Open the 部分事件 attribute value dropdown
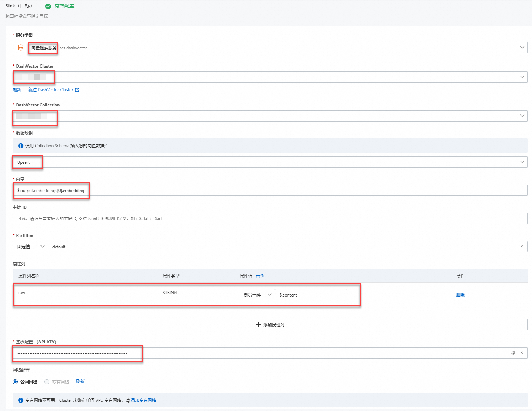The width and height of the screenshot is (532, 411). [257, 295]
